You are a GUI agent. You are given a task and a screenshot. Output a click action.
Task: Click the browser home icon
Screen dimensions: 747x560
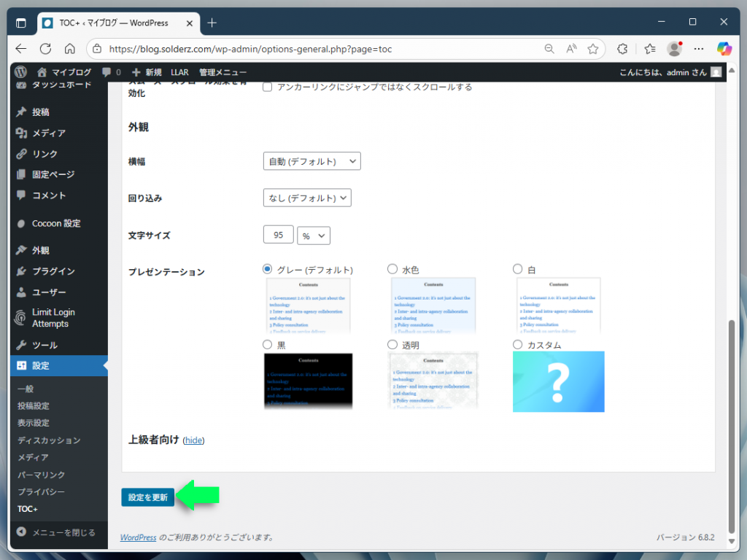(69, 49)
